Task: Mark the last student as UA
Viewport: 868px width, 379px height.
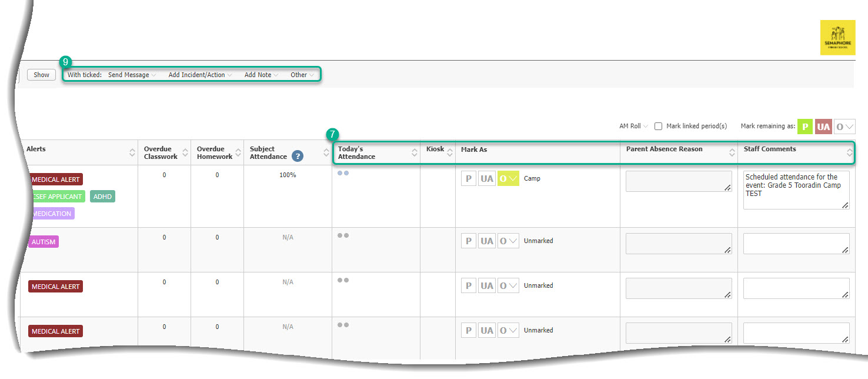Action: [x=486, y=330]
